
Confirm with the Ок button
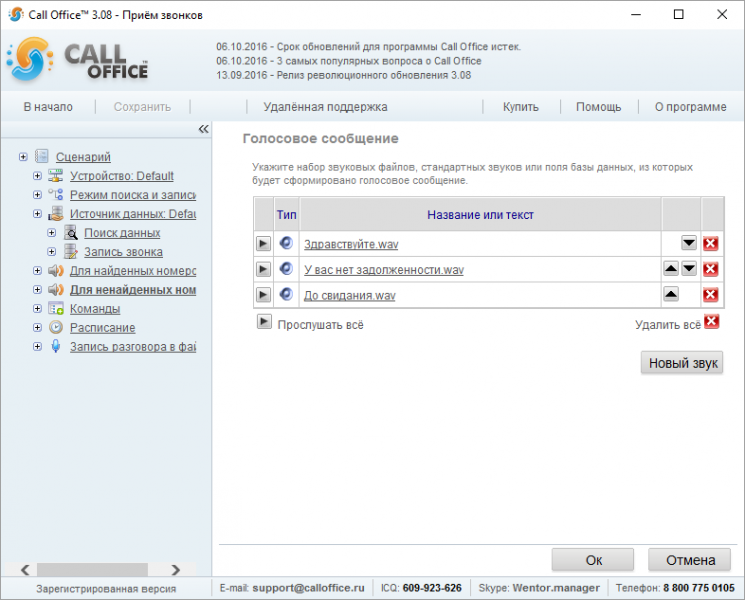pyautogui.click(x=592, y=560)
